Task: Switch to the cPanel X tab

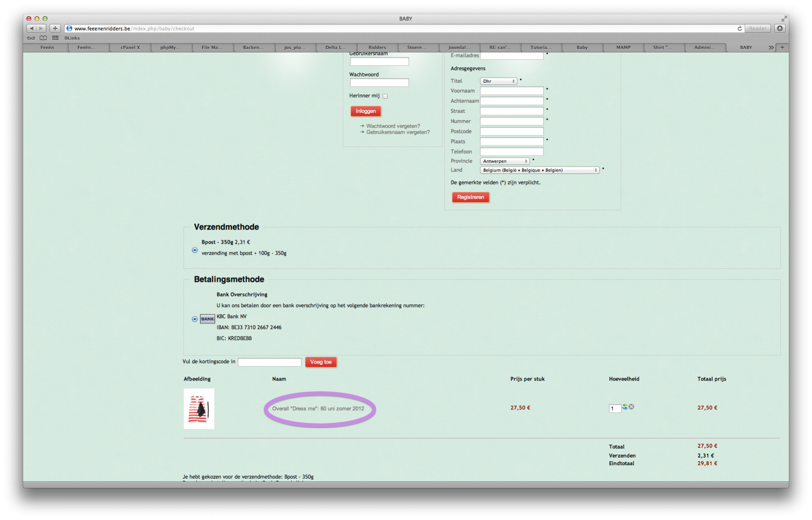Action: (x=130, y=48)
